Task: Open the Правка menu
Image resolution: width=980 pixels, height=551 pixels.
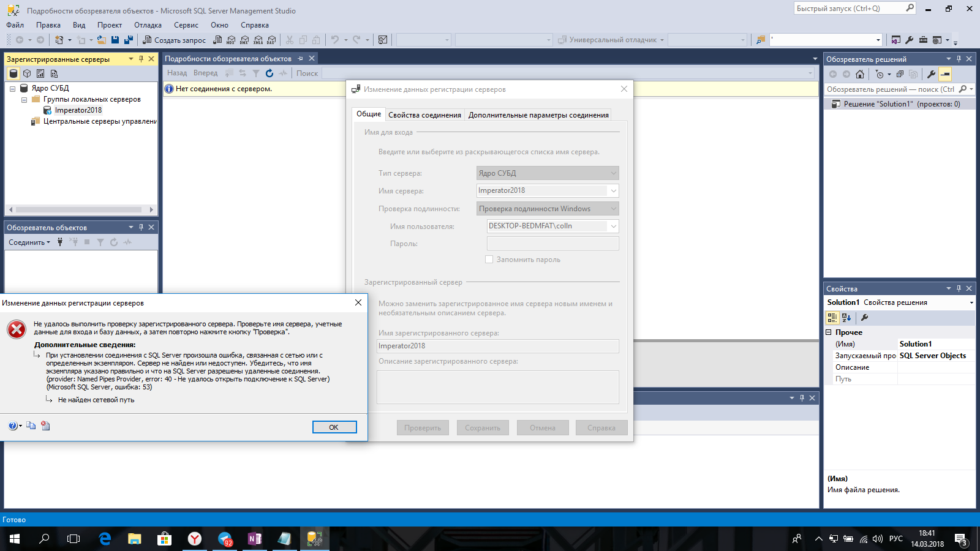Action: (x=48, y=25)
